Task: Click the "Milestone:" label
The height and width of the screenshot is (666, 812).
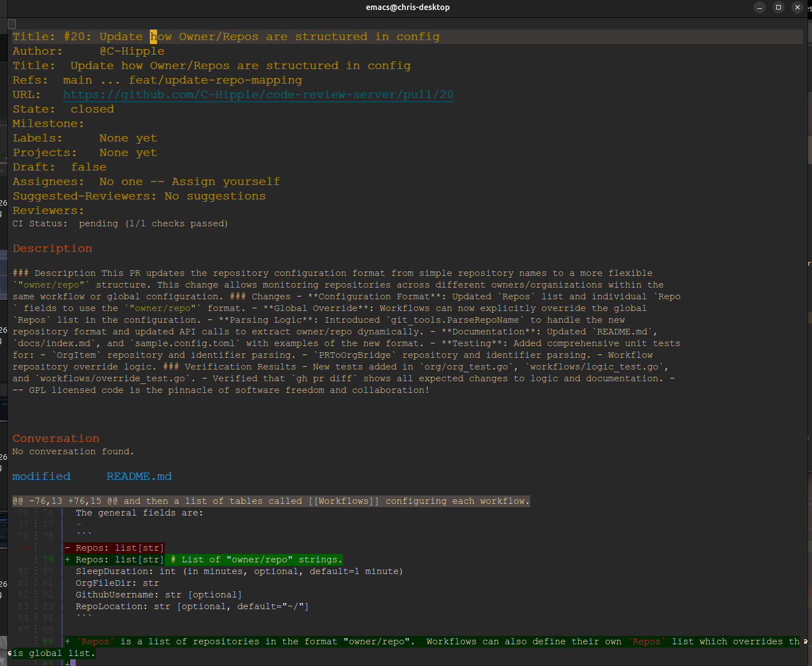Action: point(48,124)
